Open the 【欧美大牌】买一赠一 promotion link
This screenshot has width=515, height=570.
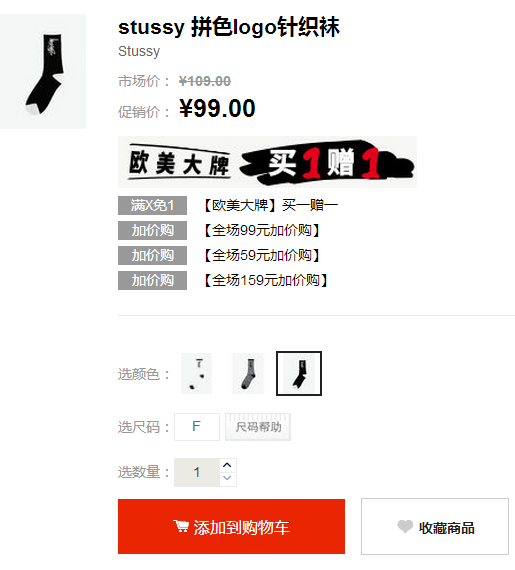(x=270, y=205)
